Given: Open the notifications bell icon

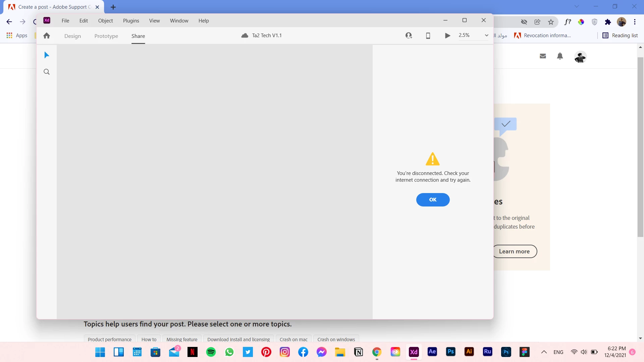Looking at the screenshot, I should pos(560,56).
